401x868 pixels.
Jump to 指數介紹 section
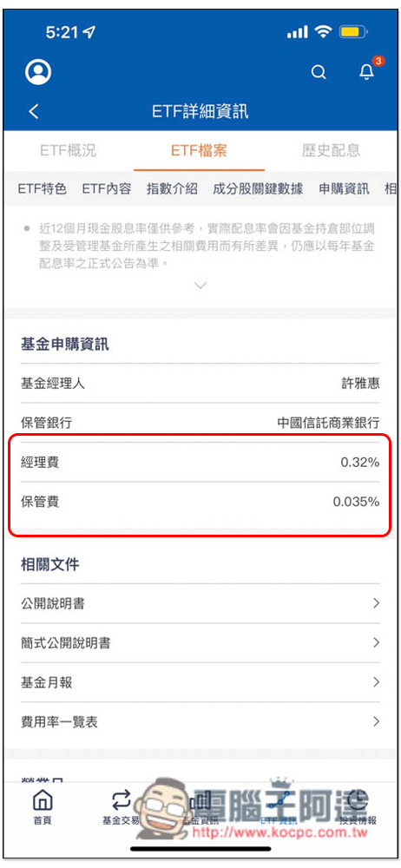tap(172, 188)
